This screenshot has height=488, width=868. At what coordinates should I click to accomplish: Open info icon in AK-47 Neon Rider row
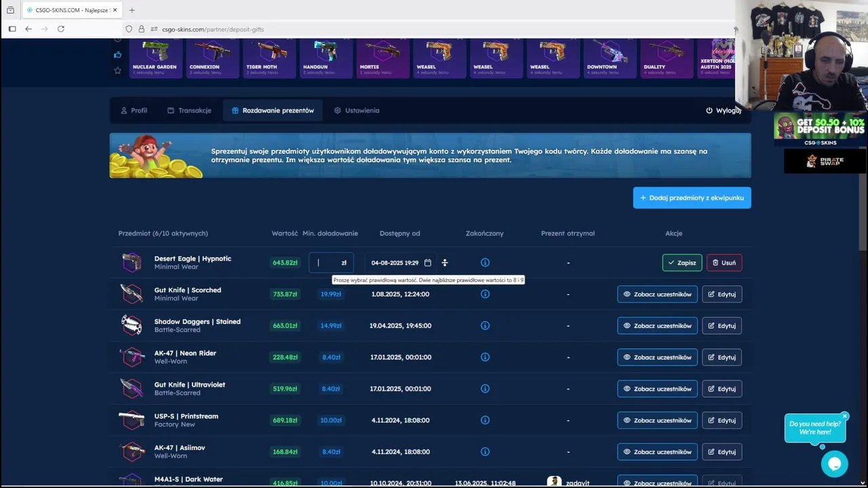485,357
